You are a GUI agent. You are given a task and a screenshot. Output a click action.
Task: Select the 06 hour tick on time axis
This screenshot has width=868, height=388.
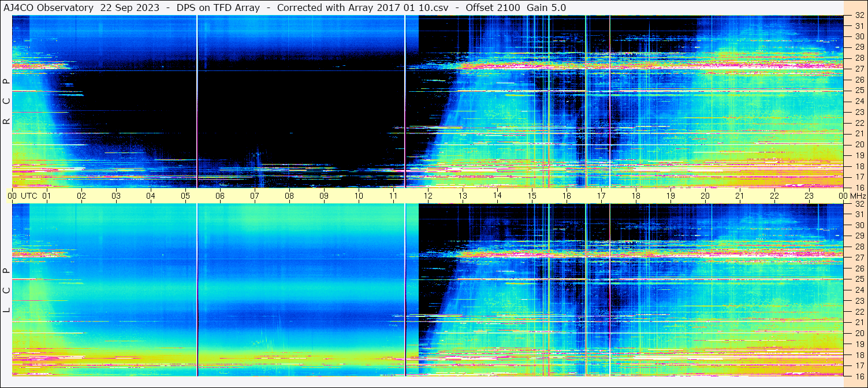220,196
